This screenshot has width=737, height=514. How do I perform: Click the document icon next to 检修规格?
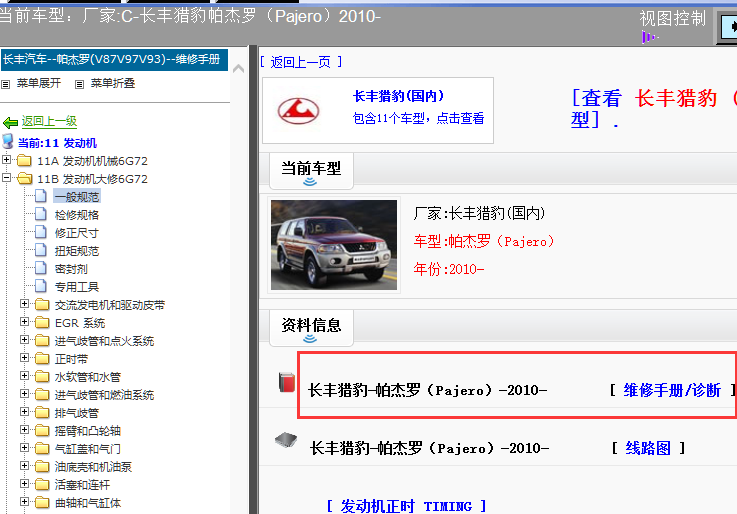pyautogui.click(x=41, y=214)
